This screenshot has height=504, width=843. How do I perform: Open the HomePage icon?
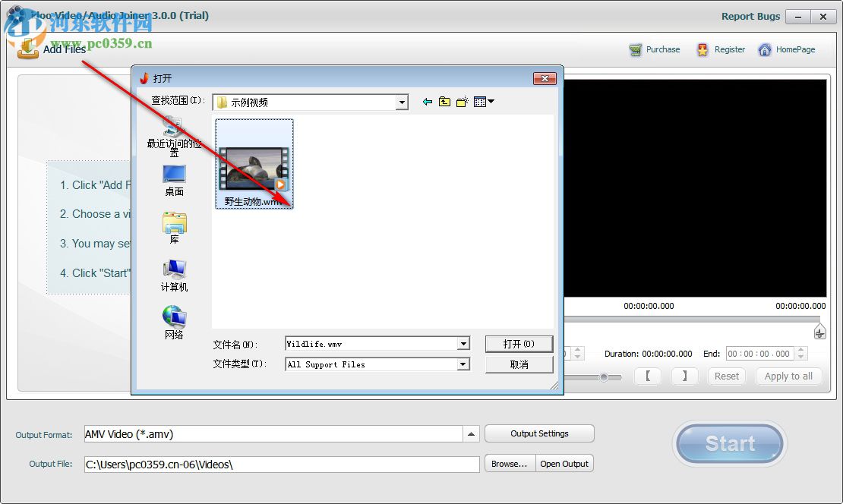pyautogui.click(x=766, y=49)
